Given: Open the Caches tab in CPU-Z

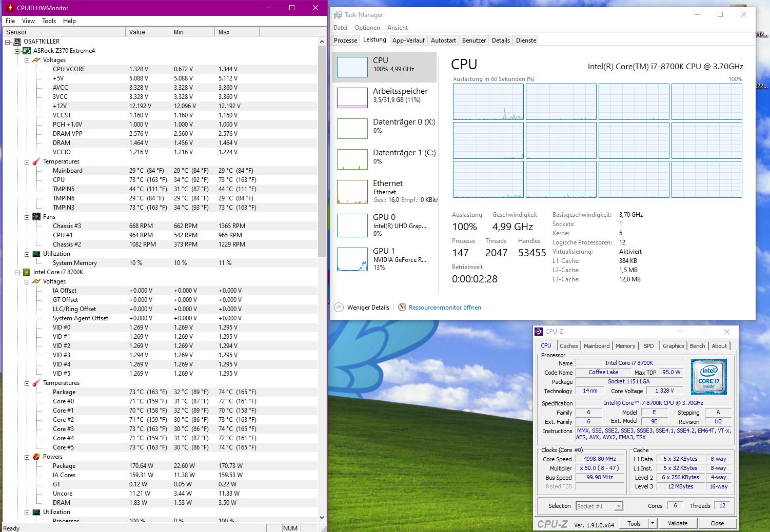Looking at the screenshot, I should pos(569,346).
